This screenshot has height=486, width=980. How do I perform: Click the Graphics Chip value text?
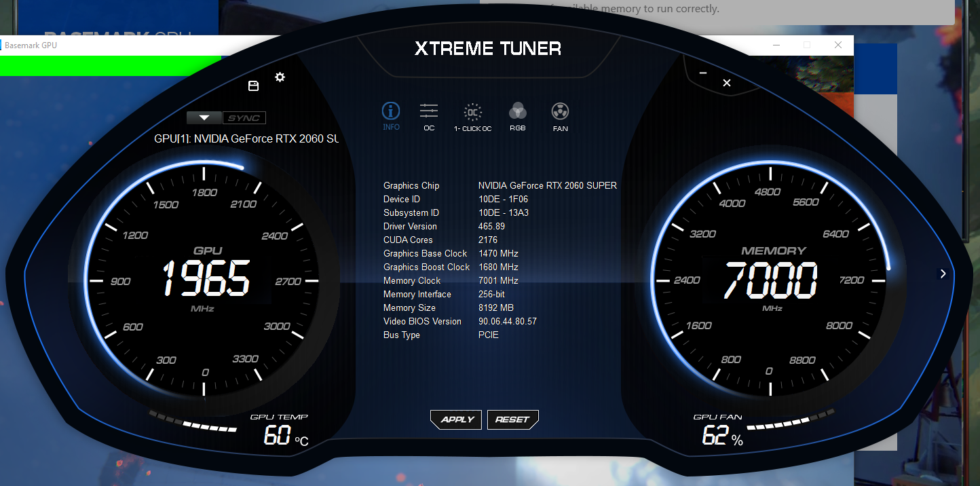pos(548,185)
